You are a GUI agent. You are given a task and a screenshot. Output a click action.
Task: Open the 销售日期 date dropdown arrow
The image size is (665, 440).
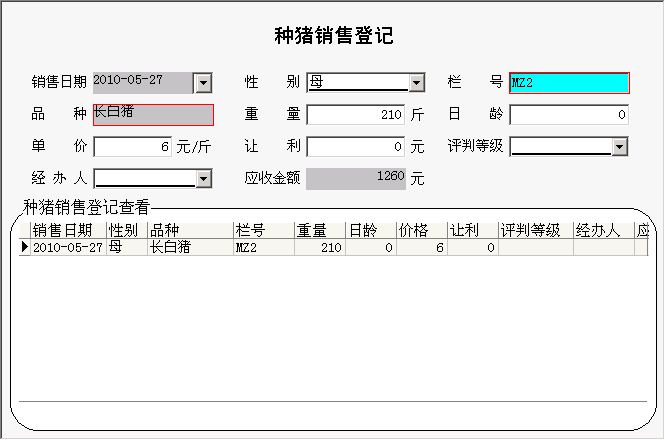[x=203, y=83]
